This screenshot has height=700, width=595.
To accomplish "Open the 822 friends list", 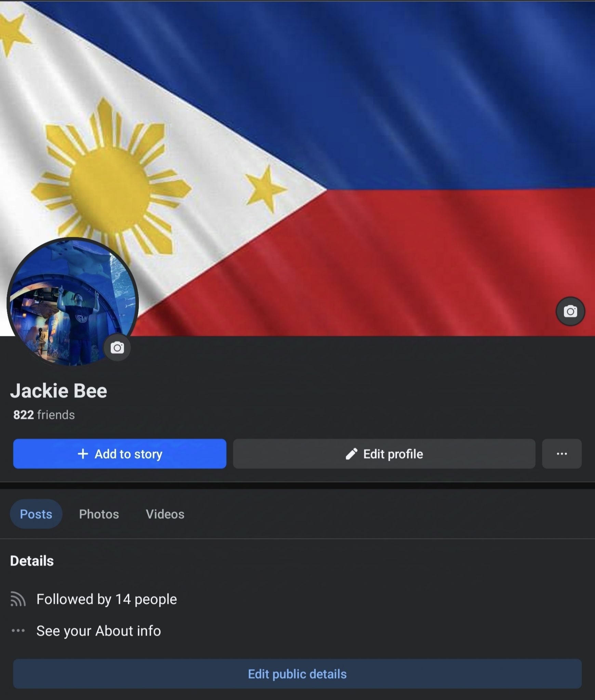I will (44, 415).
